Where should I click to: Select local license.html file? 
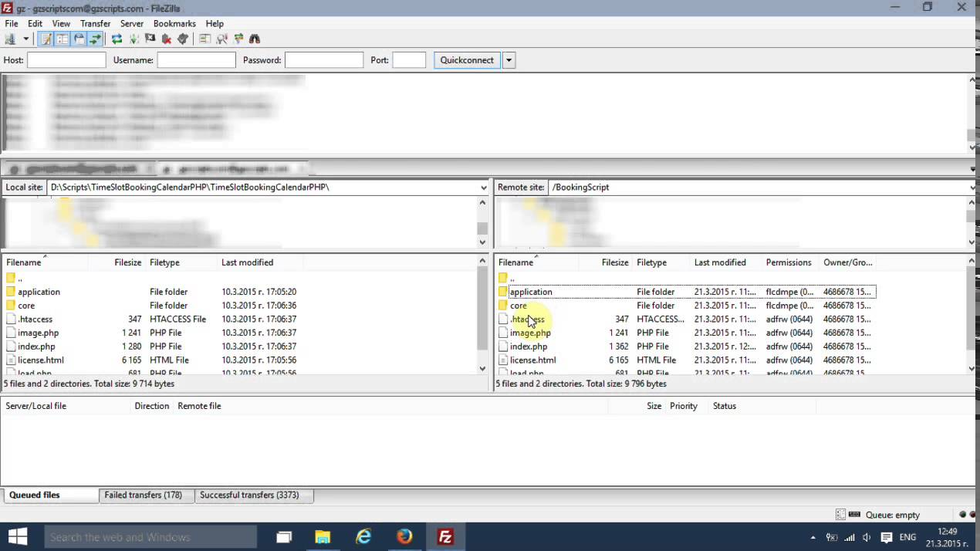pyautogui.click(x=40, y=360)
